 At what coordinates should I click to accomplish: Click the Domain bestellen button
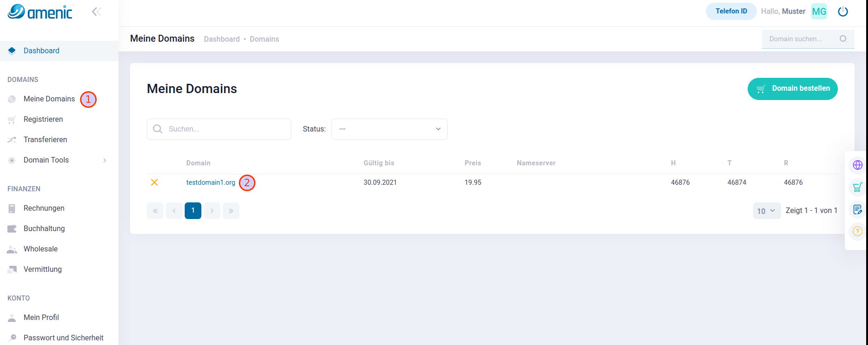point(792,89)
